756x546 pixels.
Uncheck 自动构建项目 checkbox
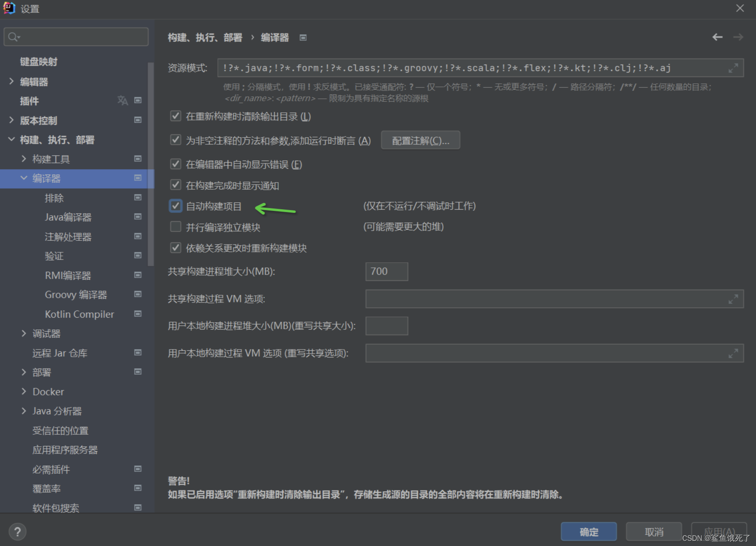pyautogui.click(x=176, y=206)
